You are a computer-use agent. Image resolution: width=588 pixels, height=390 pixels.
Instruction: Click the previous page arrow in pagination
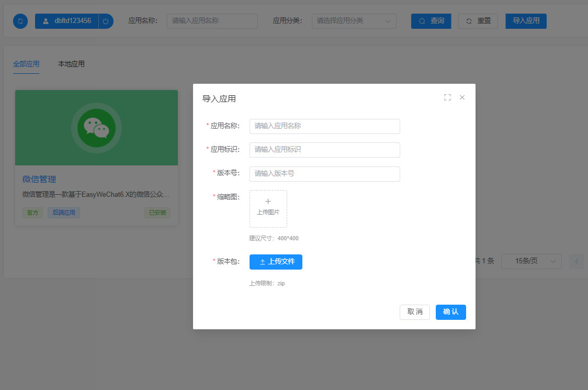tap(576, 261)
